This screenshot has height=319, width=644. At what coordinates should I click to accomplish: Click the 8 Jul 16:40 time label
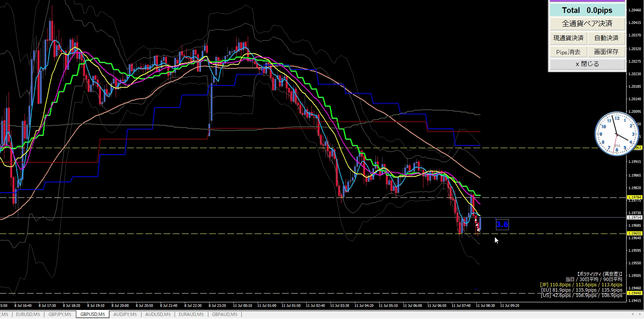click(23, 305)
